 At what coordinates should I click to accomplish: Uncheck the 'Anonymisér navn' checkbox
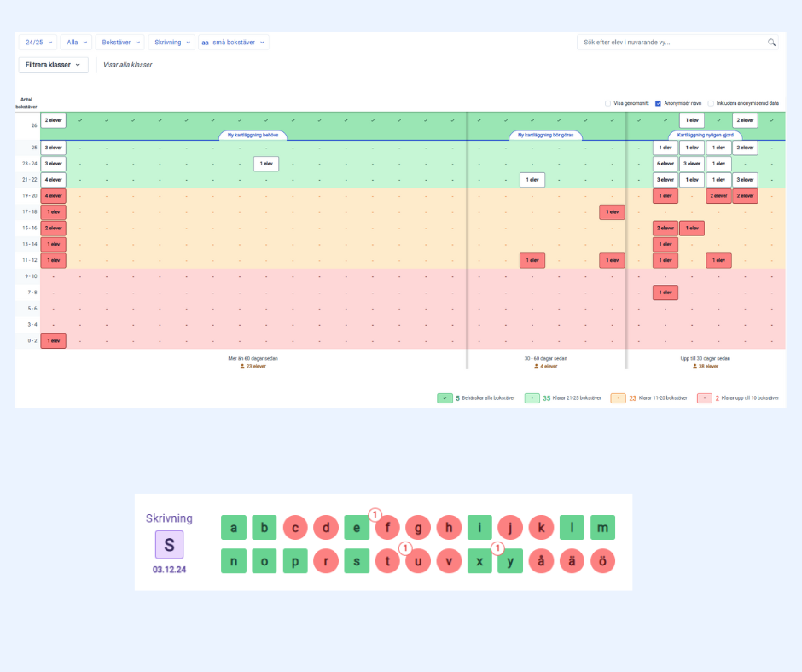(x=658, y=103)
